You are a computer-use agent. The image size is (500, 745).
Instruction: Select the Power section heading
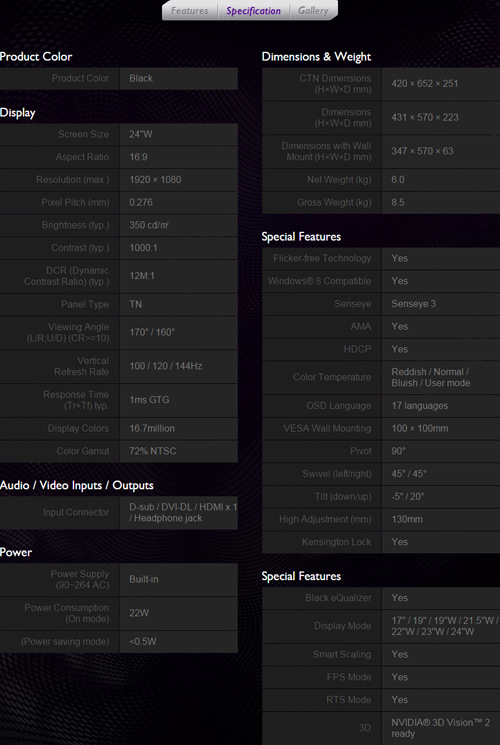point(16,553)
